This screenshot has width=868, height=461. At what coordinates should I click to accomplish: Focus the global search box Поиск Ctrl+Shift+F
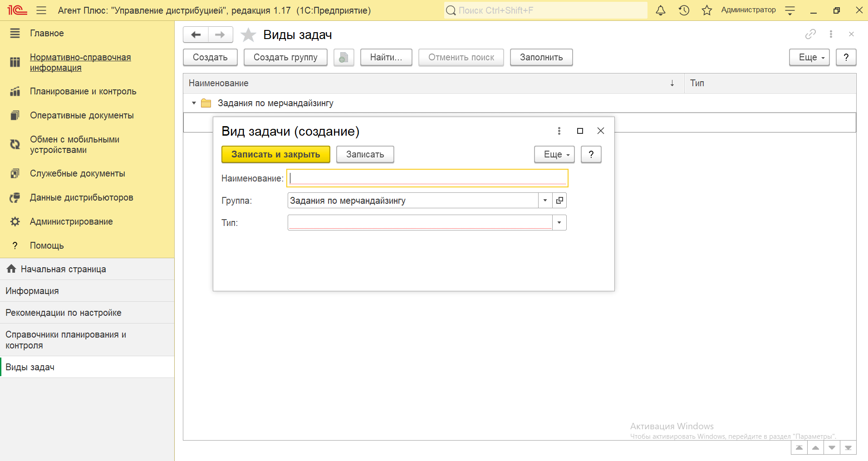[545, 10]
